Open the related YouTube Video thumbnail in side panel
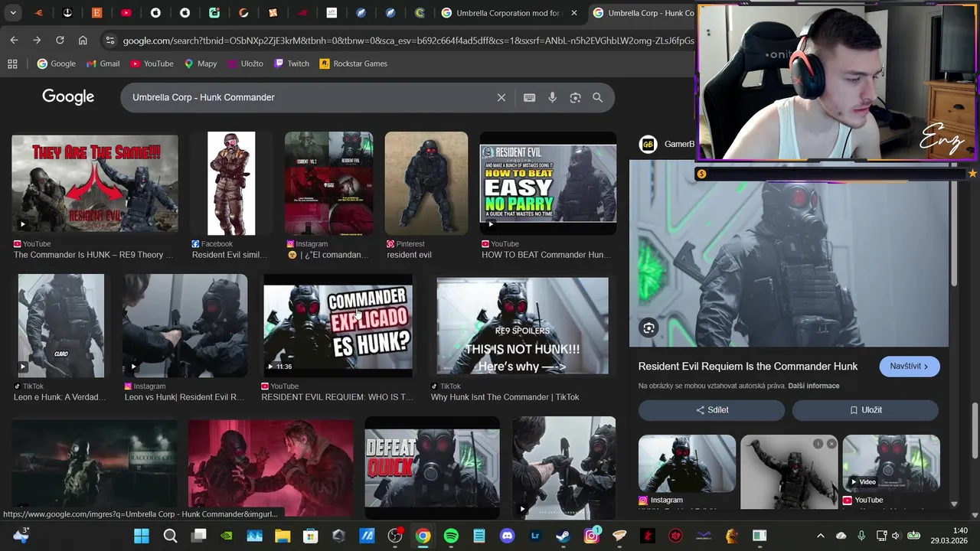The image size is (980, 551). pos(891,464)
